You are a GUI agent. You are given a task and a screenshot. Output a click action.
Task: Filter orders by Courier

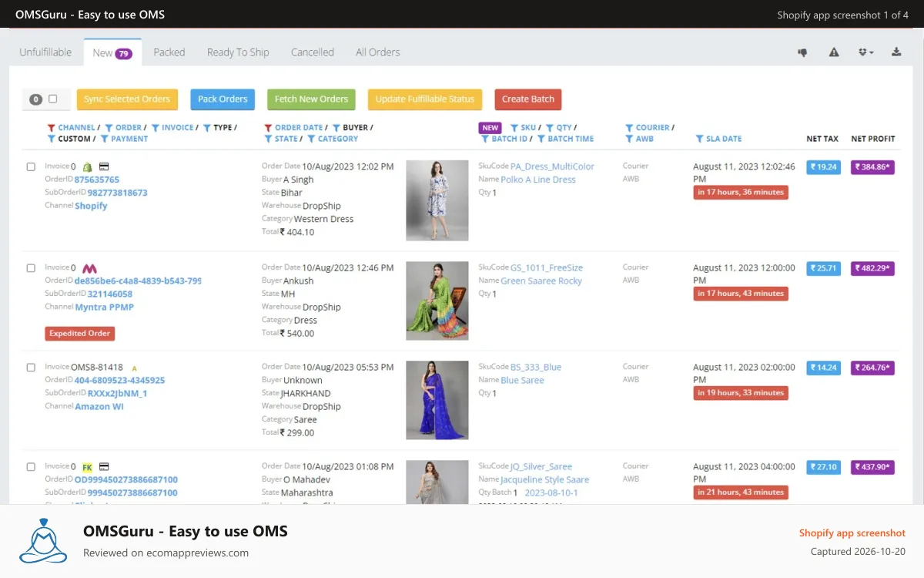click(x=648, y=127)
